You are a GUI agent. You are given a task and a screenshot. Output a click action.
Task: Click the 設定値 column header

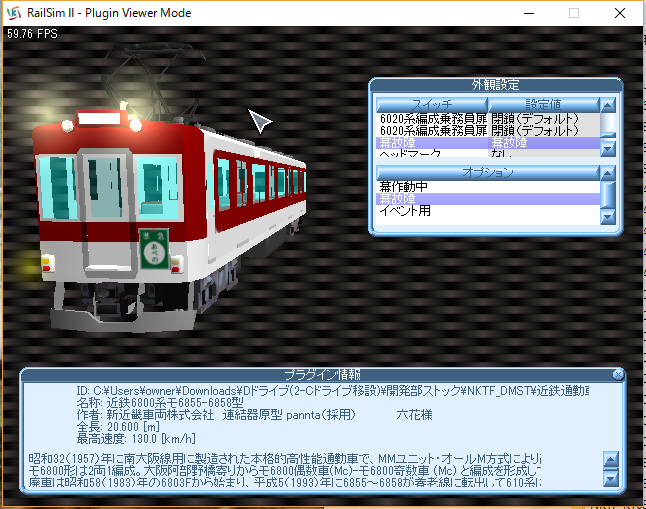coord(543,104)
